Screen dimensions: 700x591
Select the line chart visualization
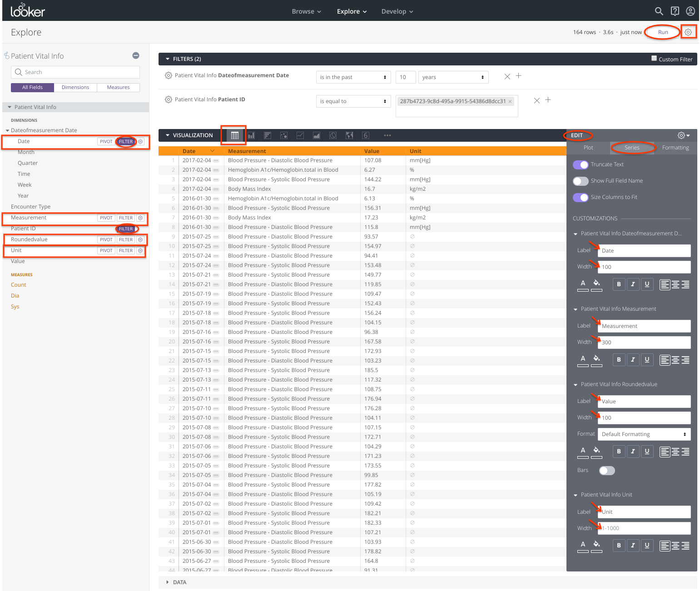pos(300,135)
